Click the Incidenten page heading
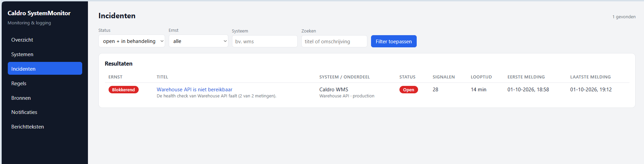The width and height of the screenshot is (644, 164). (117, 16)
